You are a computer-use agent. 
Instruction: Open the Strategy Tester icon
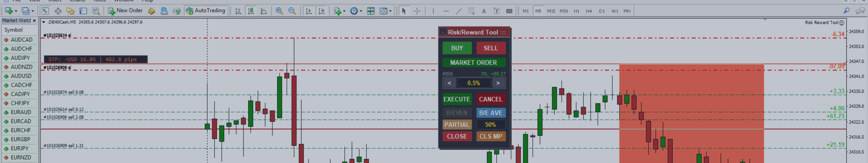coord(96,11)
